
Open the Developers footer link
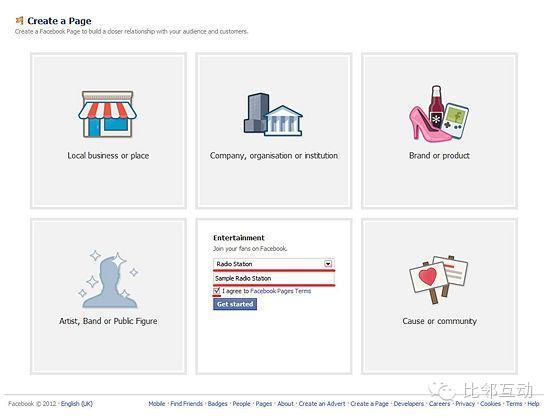pyautogui.click(x=409, y=404)
